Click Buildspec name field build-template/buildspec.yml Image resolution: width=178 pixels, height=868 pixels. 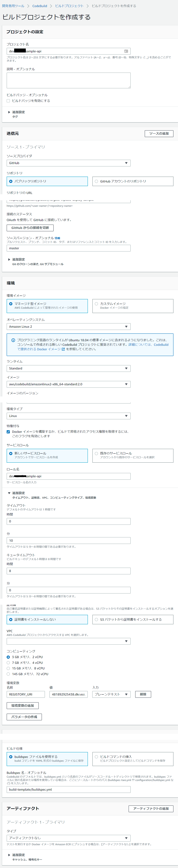point(69,789)
